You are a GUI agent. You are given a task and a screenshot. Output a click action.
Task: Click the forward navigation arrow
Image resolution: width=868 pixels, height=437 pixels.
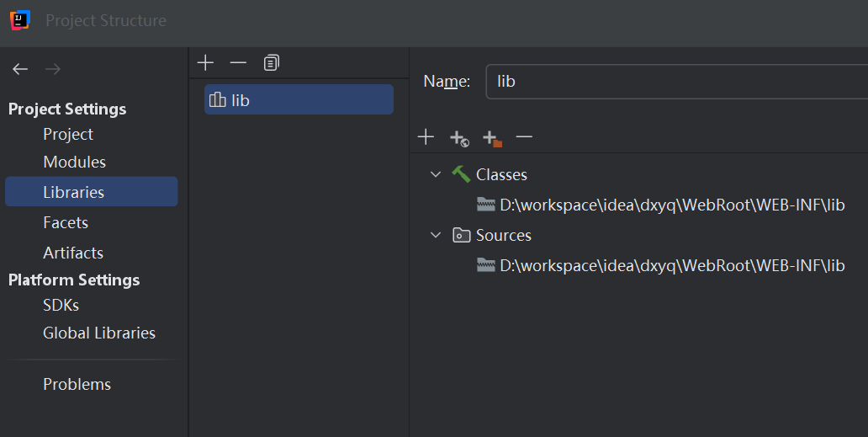coord(52,69)
